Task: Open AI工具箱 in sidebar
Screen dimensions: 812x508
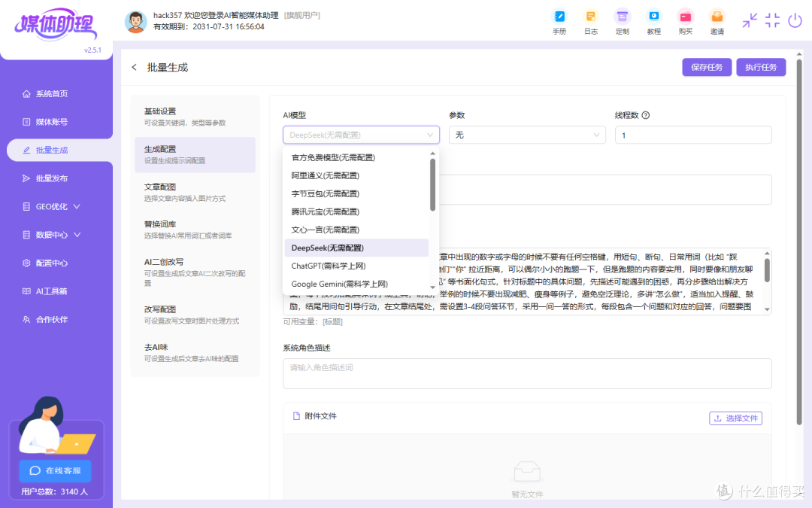Action: click(x=52, y=291)
